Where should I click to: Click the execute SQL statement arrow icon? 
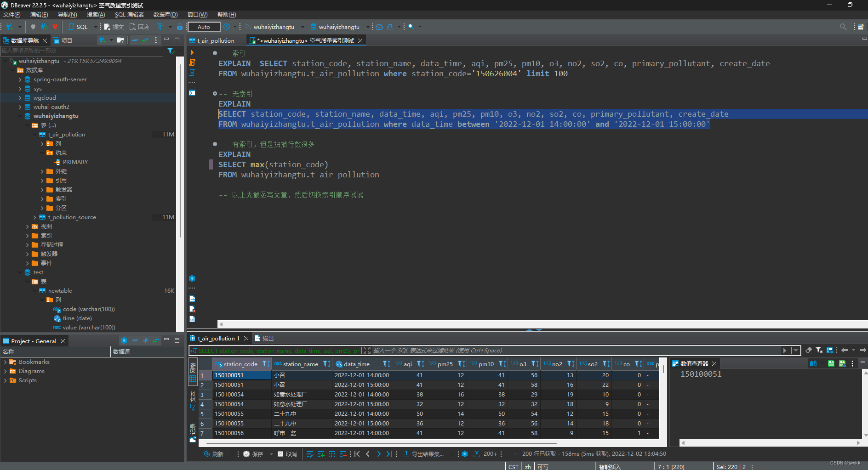tap(192, 52)
